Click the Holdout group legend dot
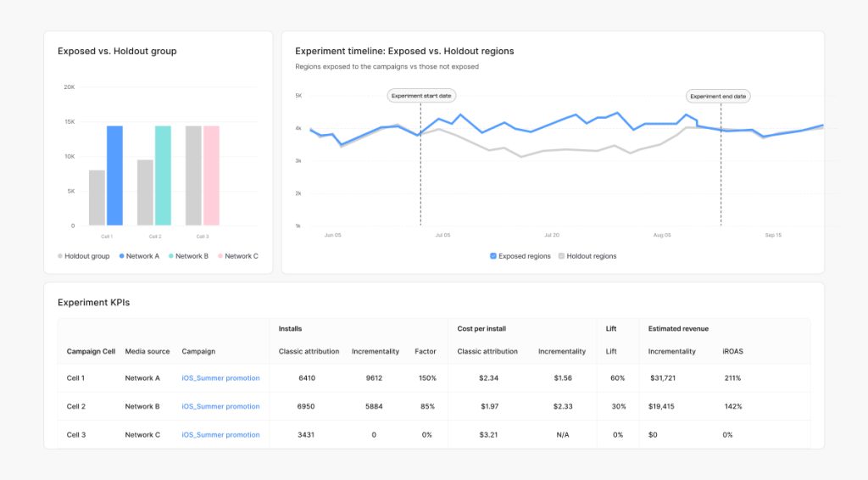 60,256
